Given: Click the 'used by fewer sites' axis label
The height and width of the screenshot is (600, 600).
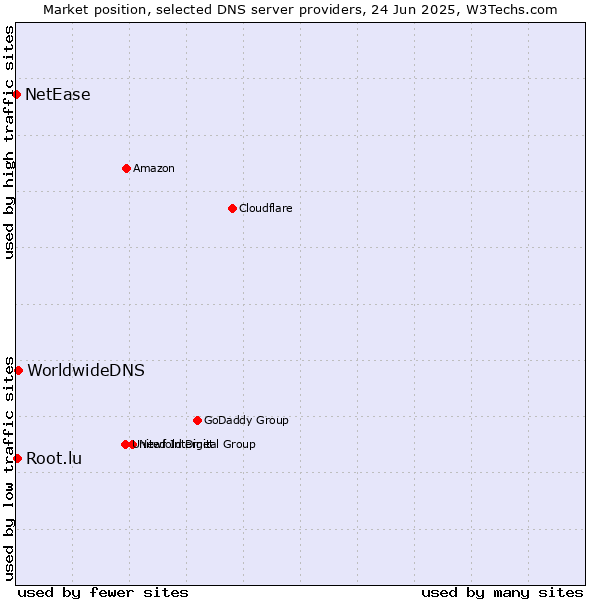Looking at the screenshot, I should 103,593.
